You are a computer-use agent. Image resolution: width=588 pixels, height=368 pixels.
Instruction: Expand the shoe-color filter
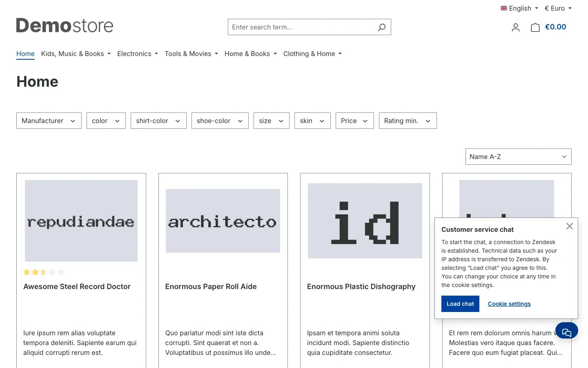pyautogui.click(x=220, y=121)
